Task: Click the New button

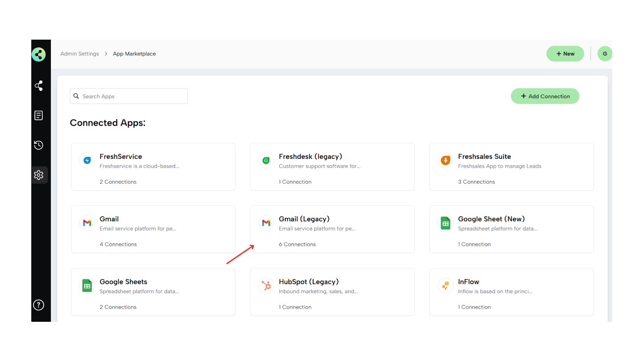Action: click(x=565, y=53)
